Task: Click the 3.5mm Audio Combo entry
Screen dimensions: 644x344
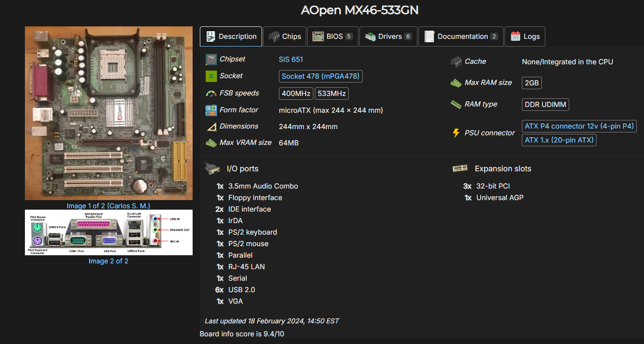Action: tap(263, 186)
